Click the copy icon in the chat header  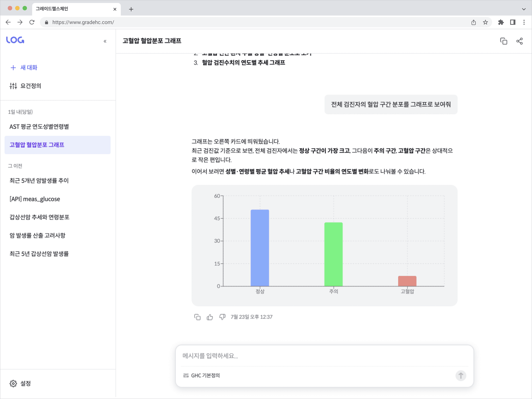click(x=504, y=41)
